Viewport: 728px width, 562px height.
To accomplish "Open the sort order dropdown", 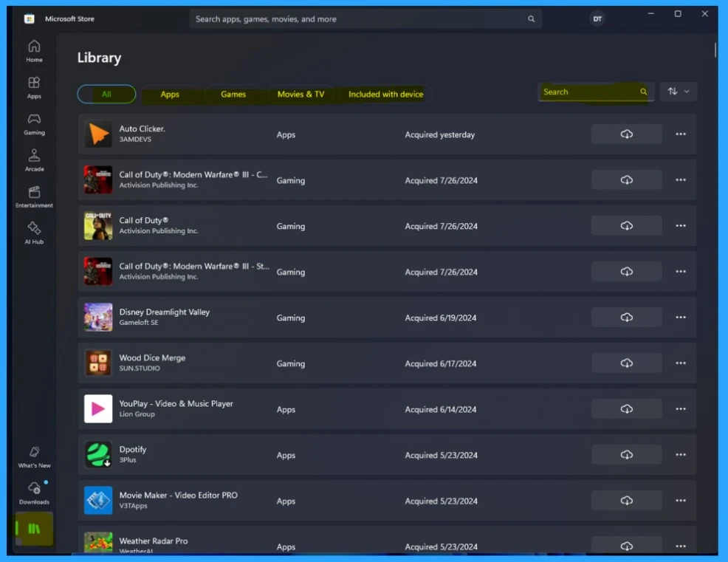I will pyautogui.click(x=679, y=92).
